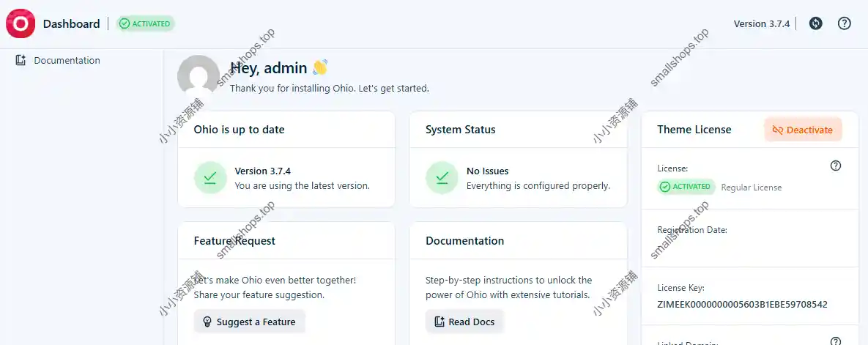The width and height of the screenshot is (868, 345).
Task: Click Suggest a Feature button
Action: 249,322
